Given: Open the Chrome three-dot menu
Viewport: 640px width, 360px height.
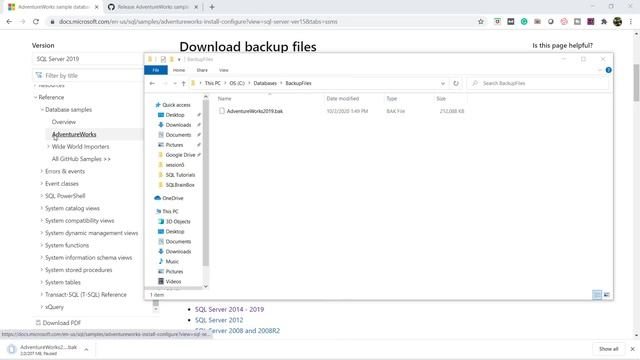Looking at the screenshot, I should click(x=631, y=22).
